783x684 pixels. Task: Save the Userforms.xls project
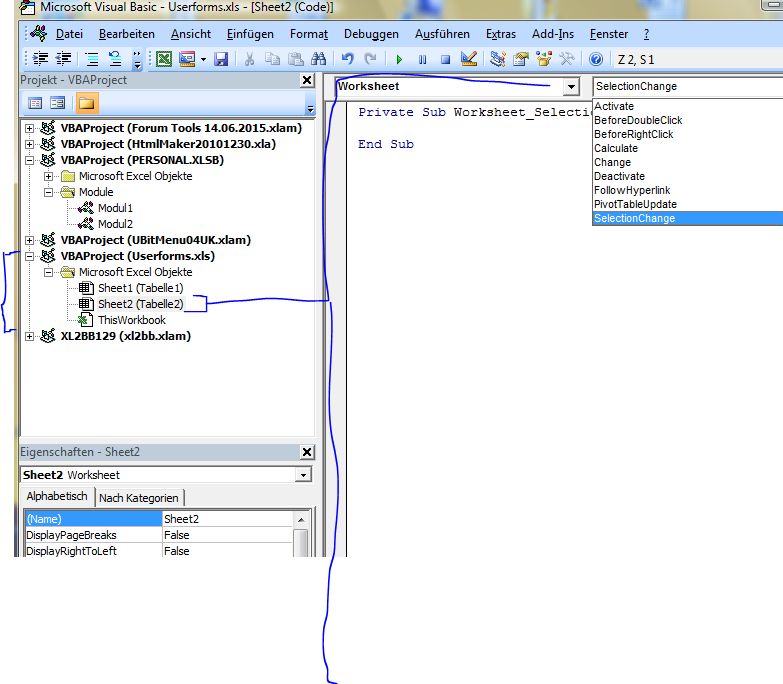(221, 59)
